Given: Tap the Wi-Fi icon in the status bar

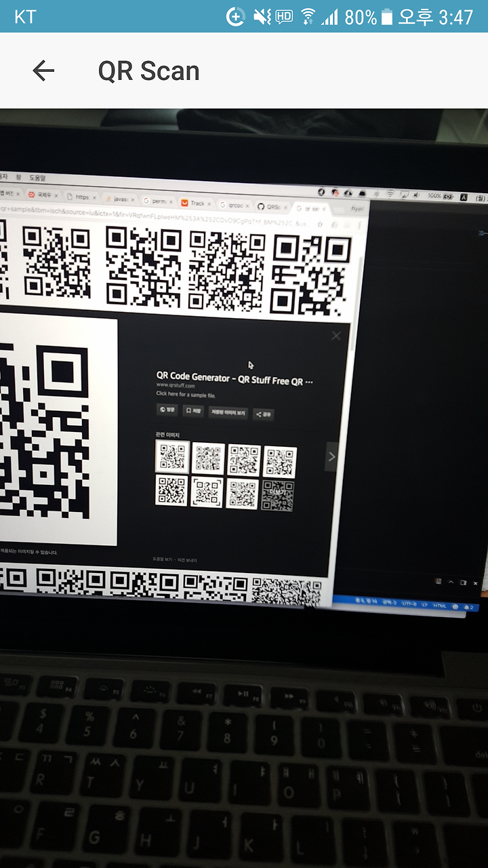Looking at the screenshot, I should (x=308, y=16).
